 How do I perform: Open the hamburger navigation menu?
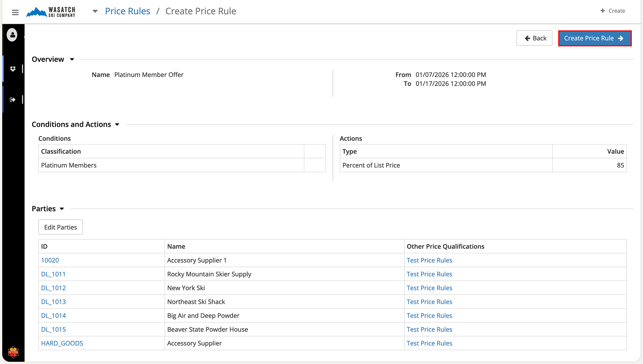pyautogui.click(x=15, y=12)
